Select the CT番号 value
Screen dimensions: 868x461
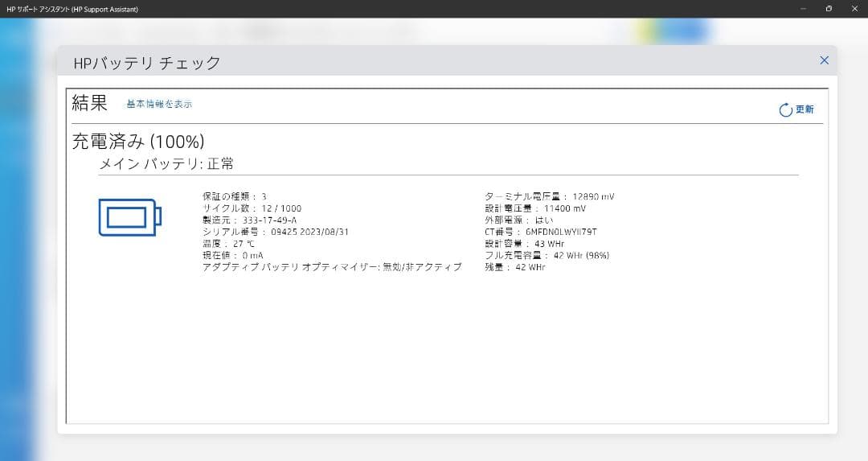coord(561,232)
